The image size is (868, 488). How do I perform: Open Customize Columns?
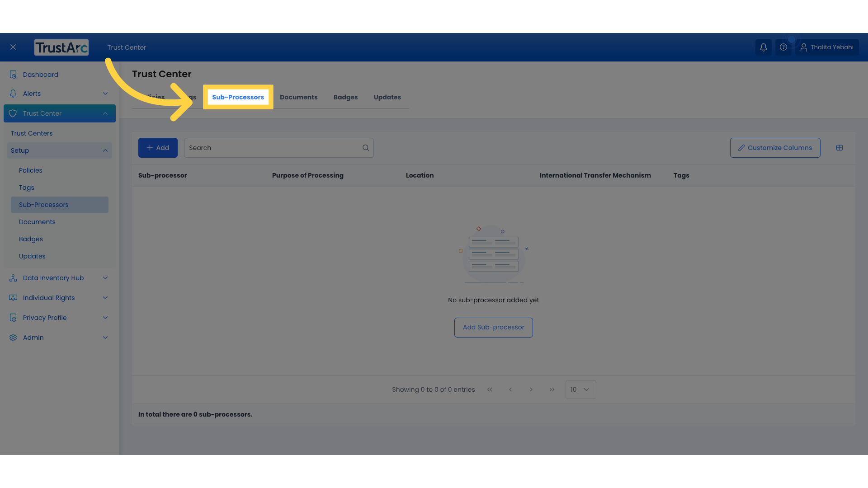[x=775, y=148]
